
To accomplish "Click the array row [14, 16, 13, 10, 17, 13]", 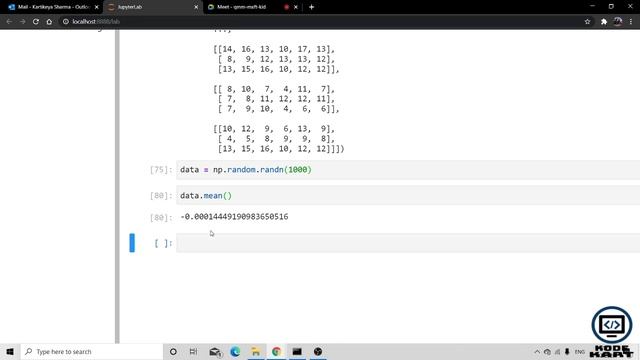I will (x=274, y=49).
